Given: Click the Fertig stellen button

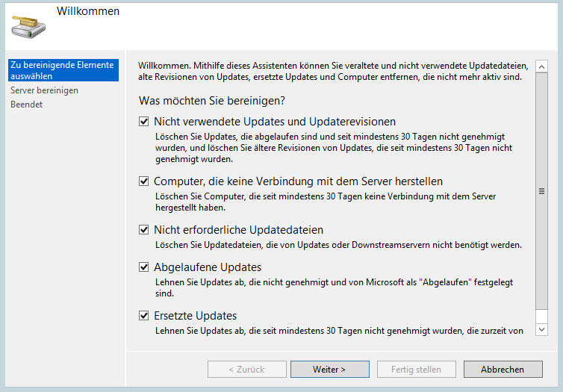Looking at the screenshot, I should tap(416, 370).
